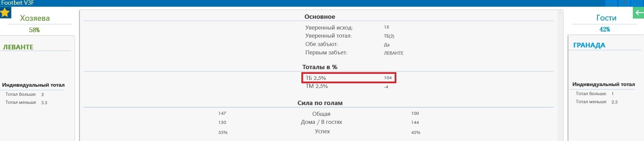Minimize the Footbet V3F window
This screenshot has height=141, width=644.
(x=611, y=3)
